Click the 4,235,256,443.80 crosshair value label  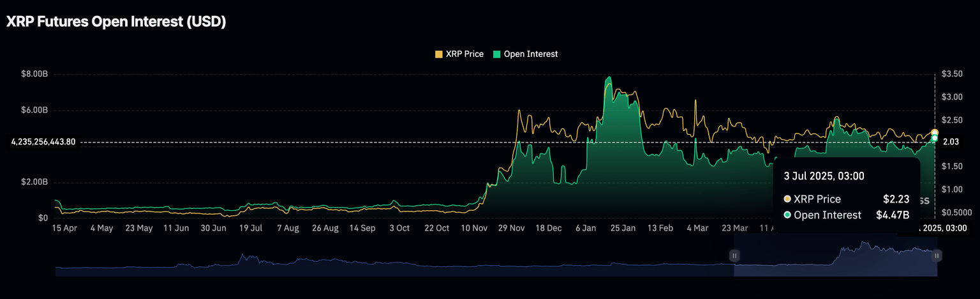pyautogui.click(x=43, y=142)
